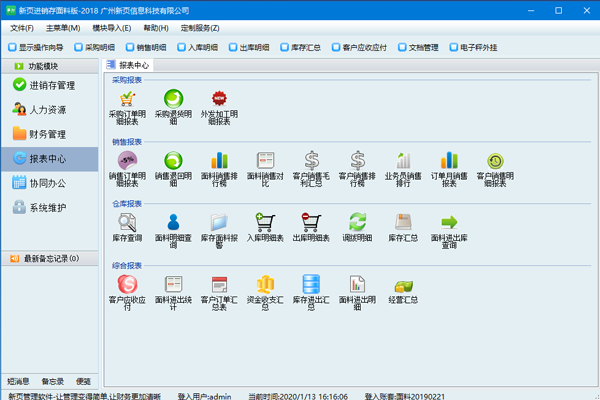Open 面料进出库查询 green arrow icon
Screen dimensions: 600x400
coord(449,222)
